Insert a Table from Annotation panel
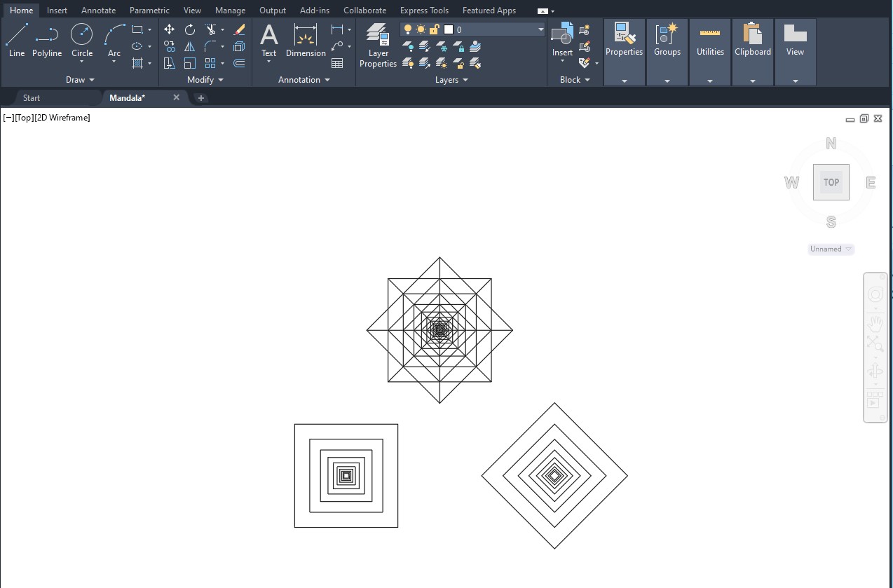The width and height of the screenshot is (893, 588). click(x=337, y=63)
